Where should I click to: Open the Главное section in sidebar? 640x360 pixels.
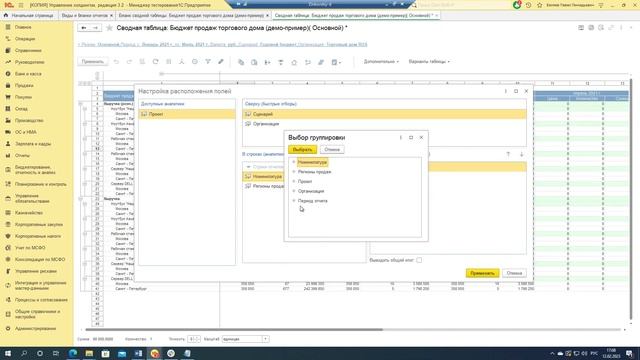[x=23, y=27]
